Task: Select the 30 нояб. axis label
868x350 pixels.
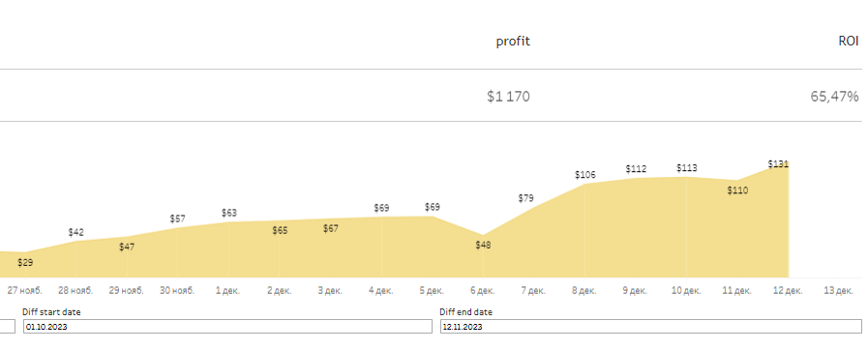Action: click(x=177, y=291)
